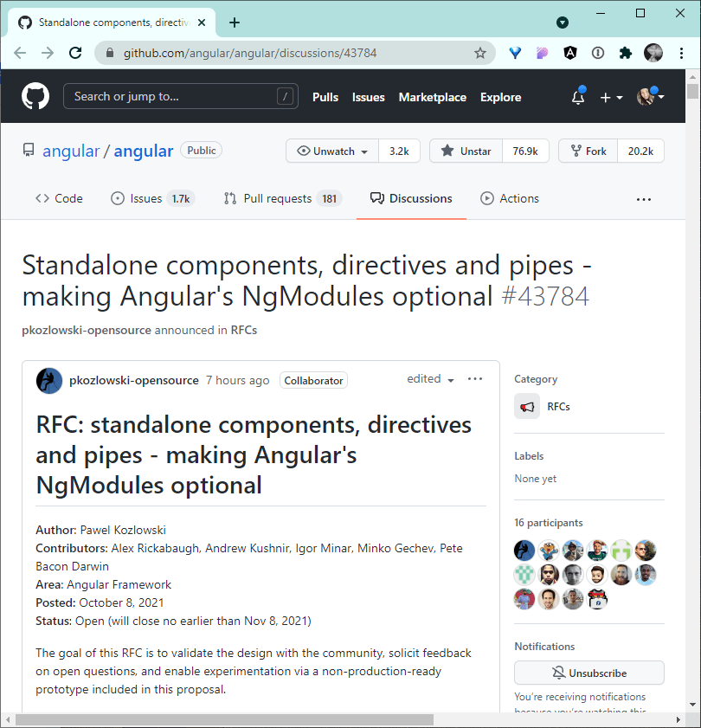Focus the Search or jump to field
This screenshot has height=728, width=701.
pos(181,96)
